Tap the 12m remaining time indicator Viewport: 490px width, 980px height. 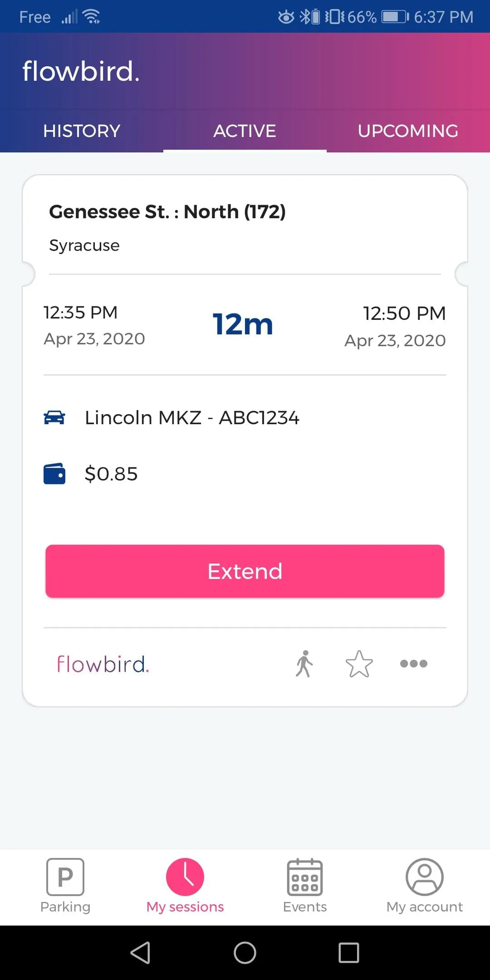point(243,324)
